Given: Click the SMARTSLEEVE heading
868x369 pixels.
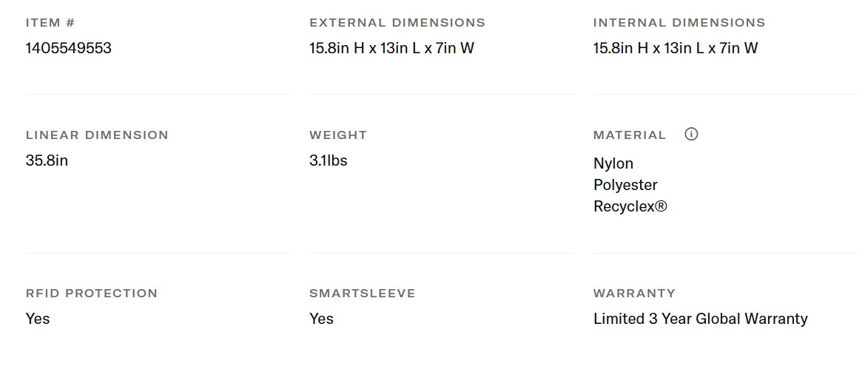Looking at the screenshot, I should point(362,294).
